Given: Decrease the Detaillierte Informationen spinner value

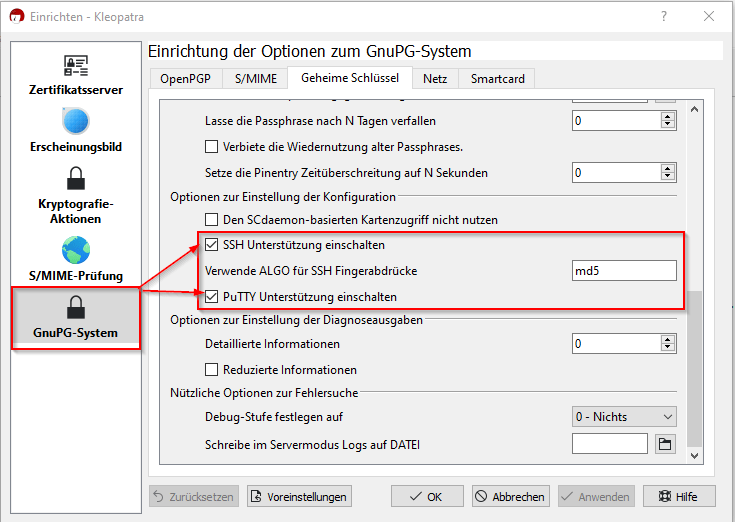Looking at the screenshot, I should [x=668, y=349].
